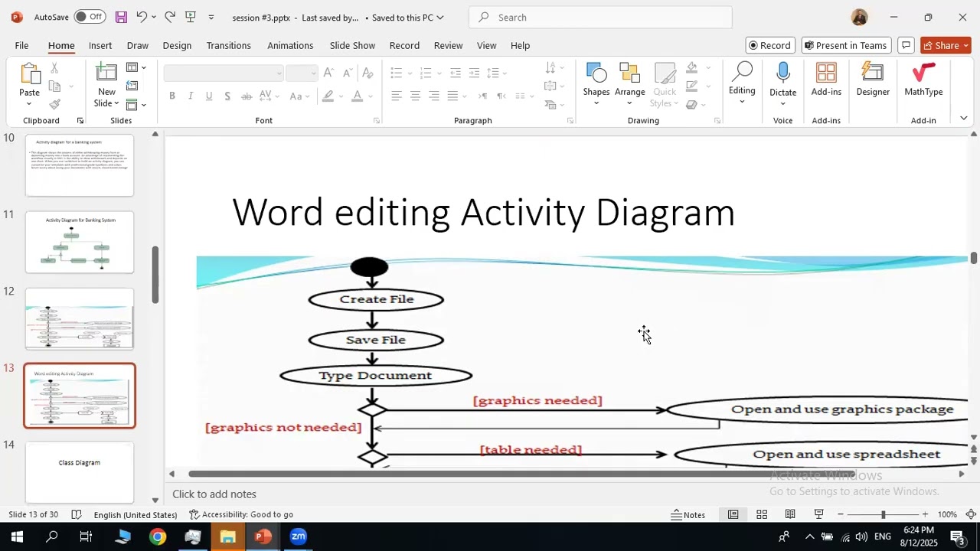Open the Designer pane

pyautogui.click(x=873, y=80)
